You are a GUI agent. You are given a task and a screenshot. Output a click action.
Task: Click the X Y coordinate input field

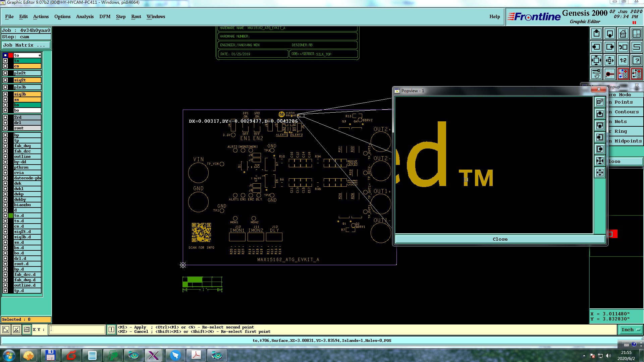(77, 329)
